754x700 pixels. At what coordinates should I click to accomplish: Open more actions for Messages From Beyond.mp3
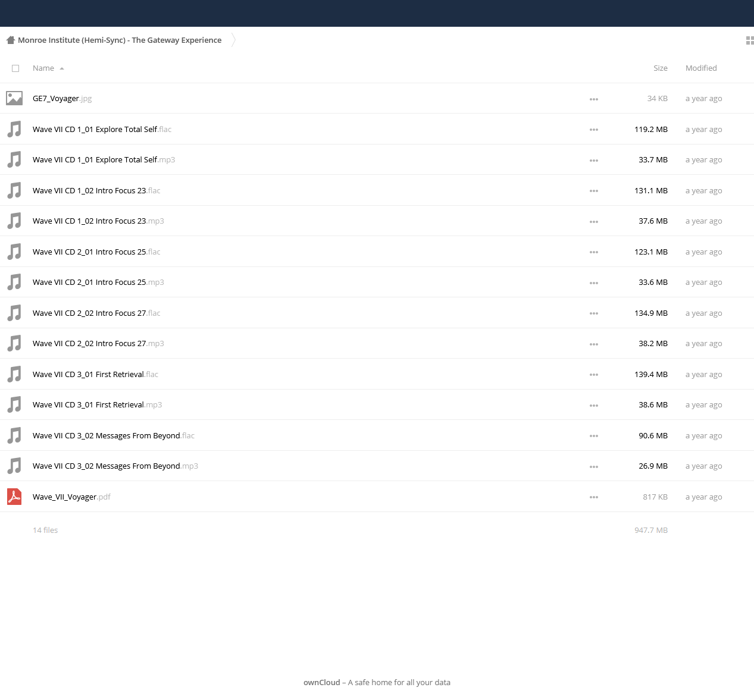tap(594, 467)
